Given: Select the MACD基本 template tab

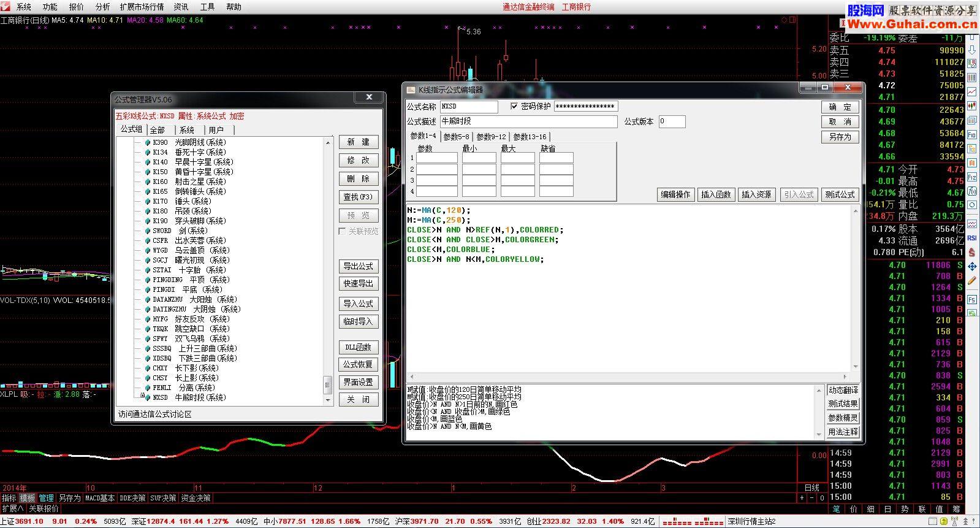Looking at the screenshot, I should tap(100, 498).
